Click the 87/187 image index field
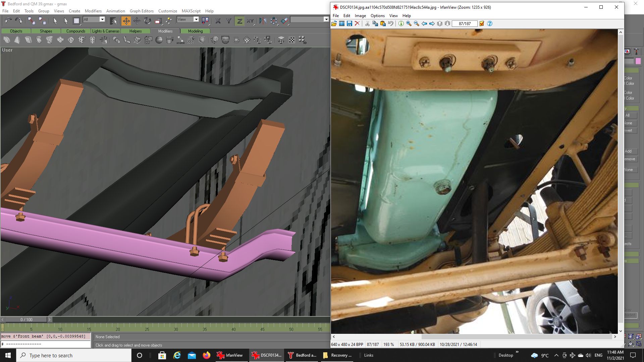The height and width of the screenshot is (362, 644). [x=465, y=23]
